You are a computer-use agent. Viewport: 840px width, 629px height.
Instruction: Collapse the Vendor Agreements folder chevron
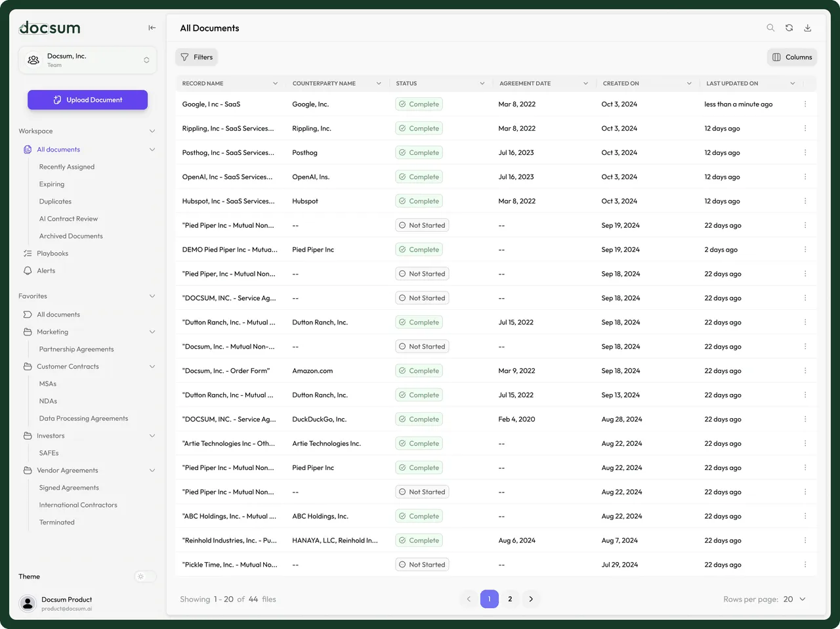(152, 471)
